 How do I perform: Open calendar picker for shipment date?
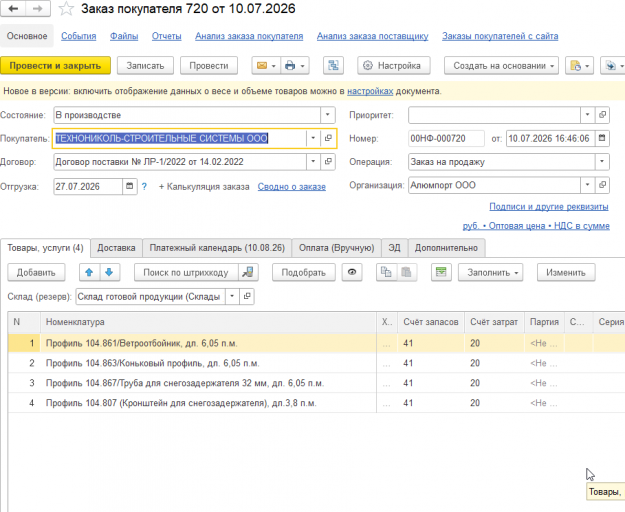[x=130, y=186]
